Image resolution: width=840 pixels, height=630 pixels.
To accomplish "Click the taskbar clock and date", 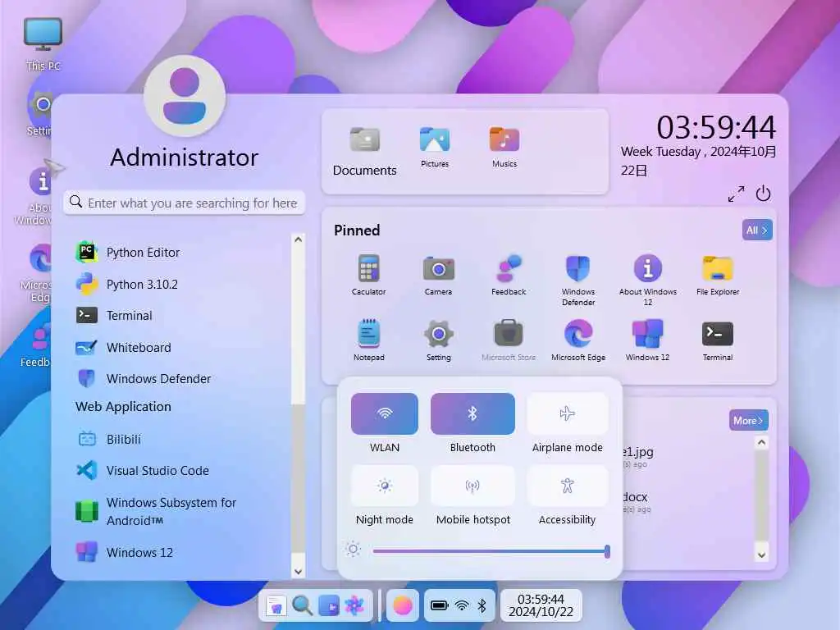I will pos(541,605).
